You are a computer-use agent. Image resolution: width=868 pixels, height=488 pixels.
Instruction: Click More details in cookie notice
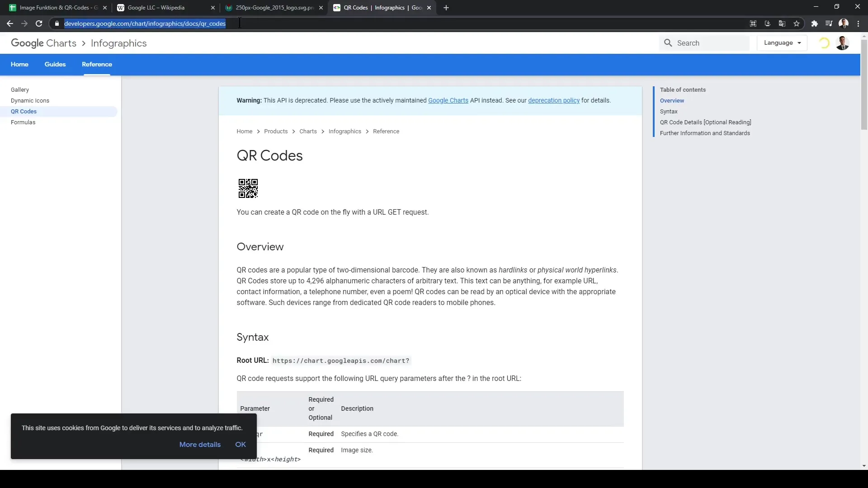[200, 445]
